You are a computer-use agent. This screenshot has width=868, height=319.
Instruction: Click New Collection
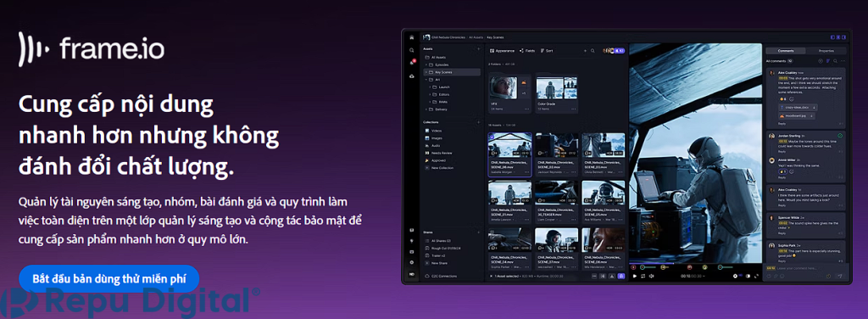[x=438, y=167]
